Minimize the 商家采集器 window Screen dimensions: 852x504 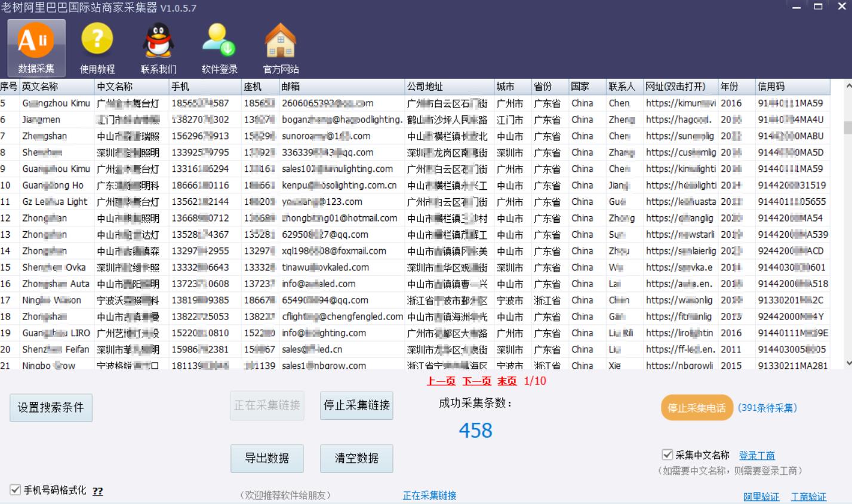[796, 7]
